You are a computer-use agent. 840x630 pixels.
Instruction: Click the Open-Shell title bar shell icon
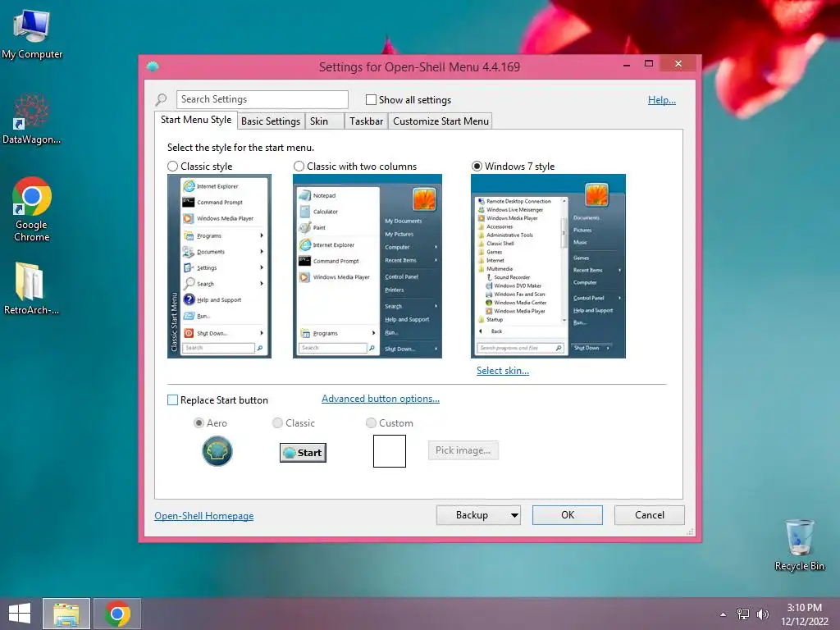[153, 66]
